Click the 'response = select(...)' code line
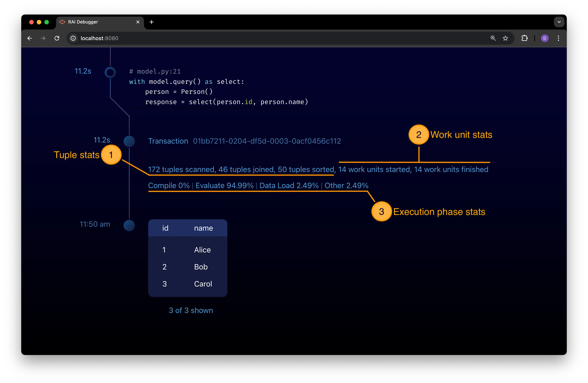The height and width of the screenshot is (383, 588). [227, 102]
